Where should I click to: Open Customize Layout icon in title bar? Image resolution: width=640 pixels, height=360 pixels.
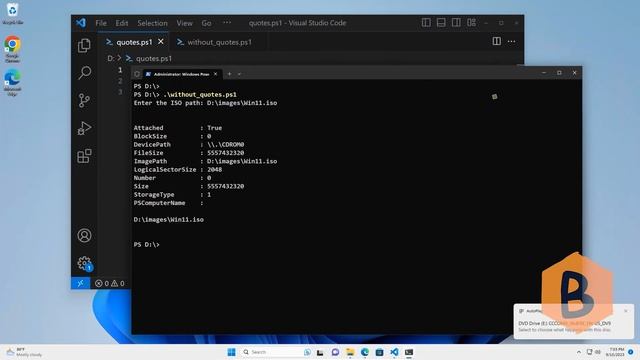(x=471, y=23)
